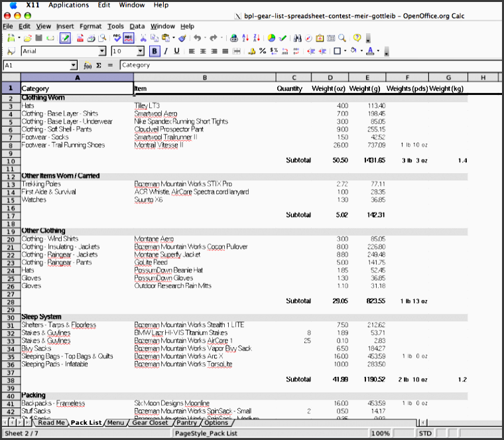
Task: Open the font name dropdown showing Arial
Action: (x=102, y=51)
